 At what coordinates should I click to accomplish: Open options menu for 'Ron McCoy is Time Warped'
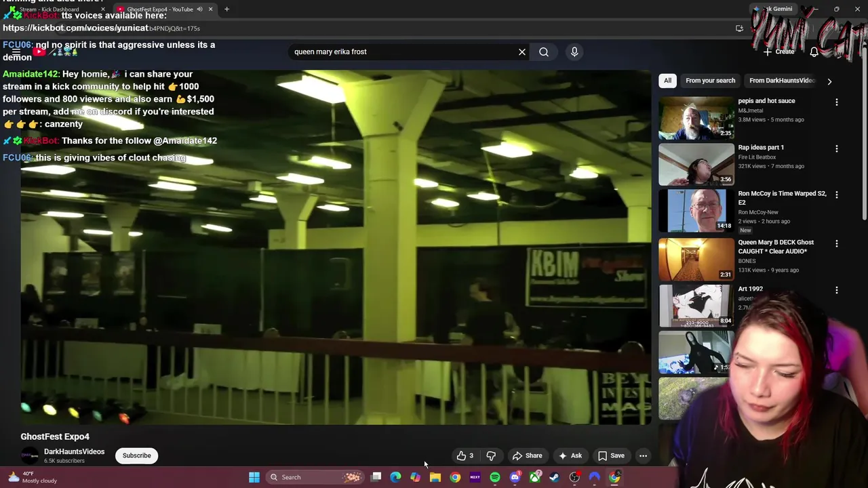tap(837, 195)
